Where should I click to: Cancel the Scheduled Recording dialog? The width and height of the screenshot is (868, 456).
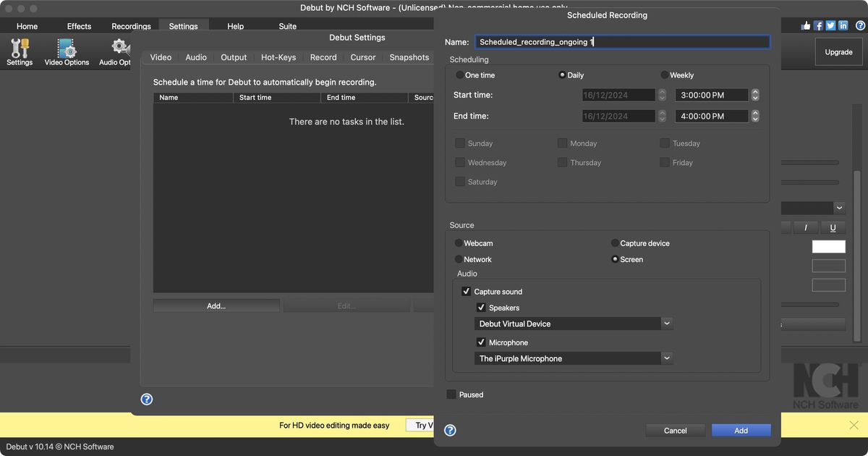click(675, 430)
